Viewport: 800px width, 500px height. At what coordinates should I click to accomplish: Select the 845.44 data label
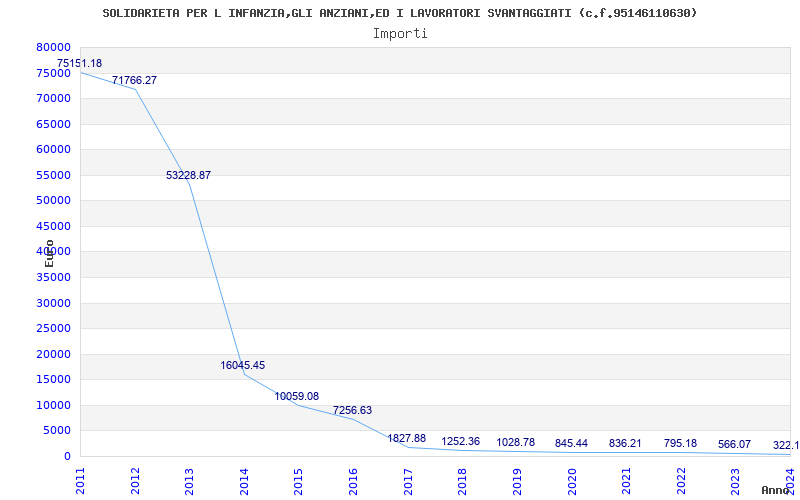click(571, 443)
